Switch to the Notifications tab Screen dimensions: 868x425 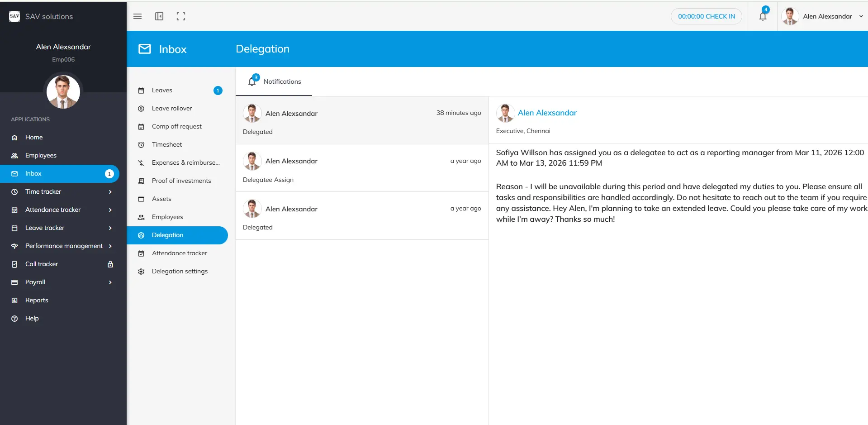[274, 82]
